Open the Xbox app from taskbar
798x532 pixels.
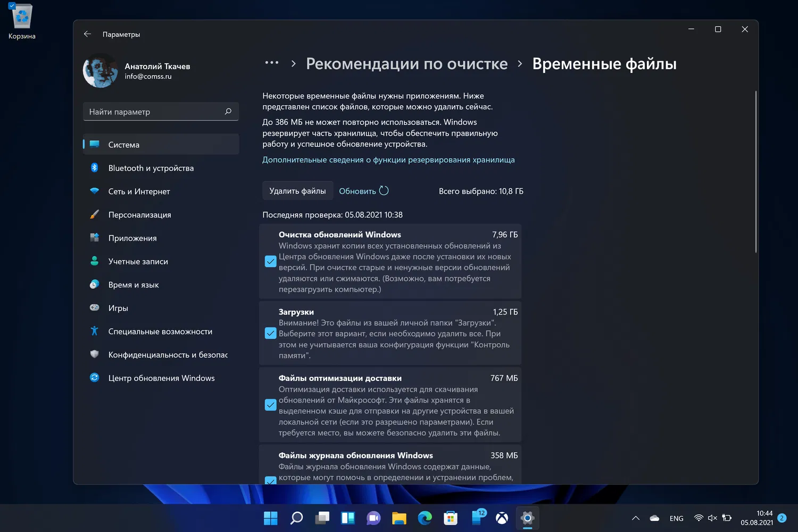tap(502, 518)
